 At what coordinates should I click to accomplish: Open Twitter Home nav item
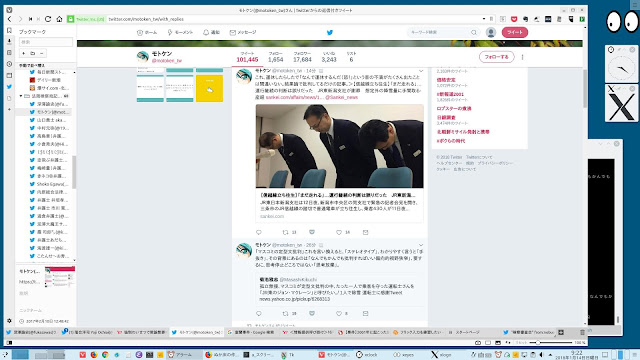147,32
